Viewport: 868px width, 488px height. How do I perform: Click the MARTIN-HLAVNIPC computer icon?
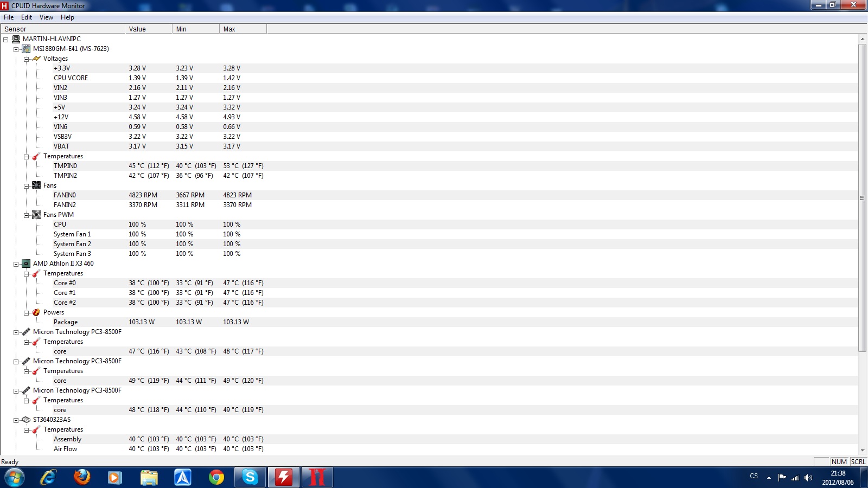(x=16, y=39)
